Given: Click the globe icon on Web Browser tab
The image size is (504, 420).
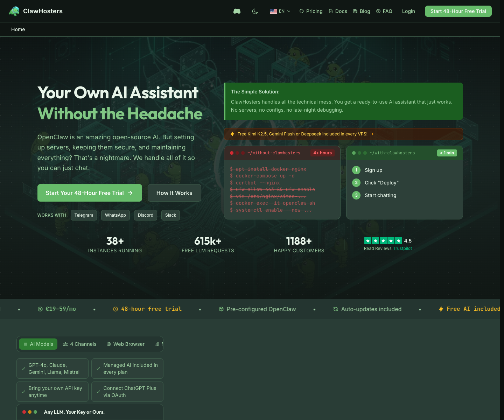Looking at the screenshot, I should [x=109, y=344].
